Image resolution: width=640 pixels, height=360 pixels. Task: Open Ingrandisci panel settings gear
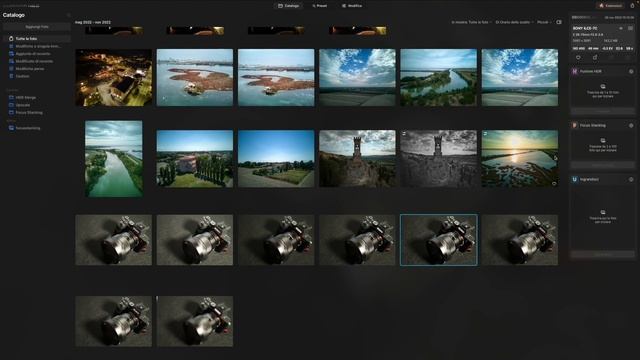click(631, 179)
